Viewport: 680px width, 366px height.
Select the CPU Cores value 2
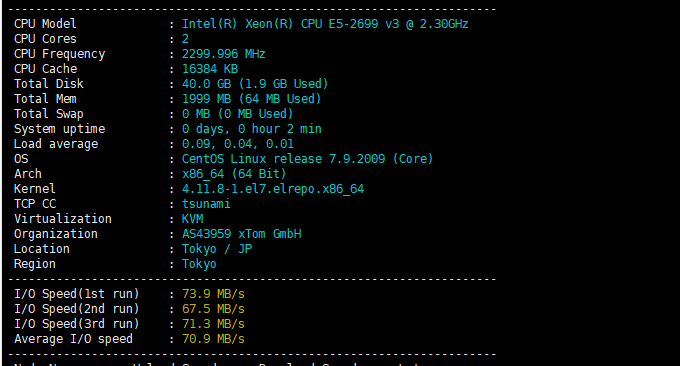point(185,39)
